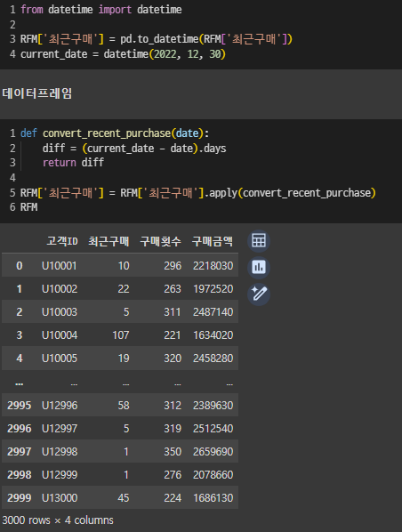Viewport: 402px width, 532px height.
Task: Click purchase count value 296
Action: tap(173, 266)
